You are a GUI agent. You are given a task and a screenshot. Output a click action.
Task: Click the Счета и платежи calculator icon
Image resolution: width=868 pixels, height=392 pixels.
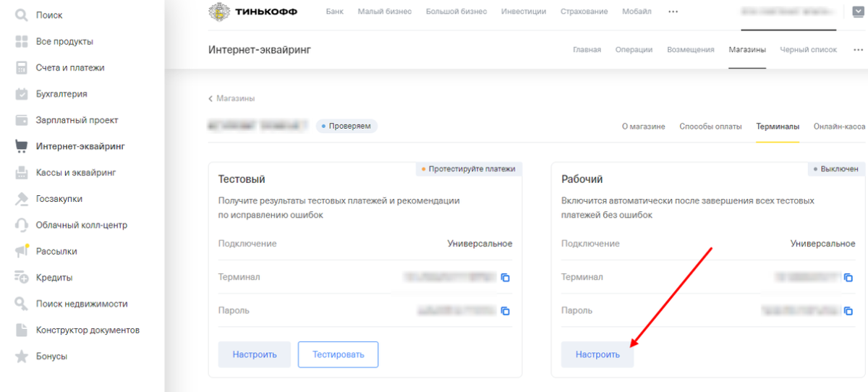pyautogui.click(x=22, y=67)
